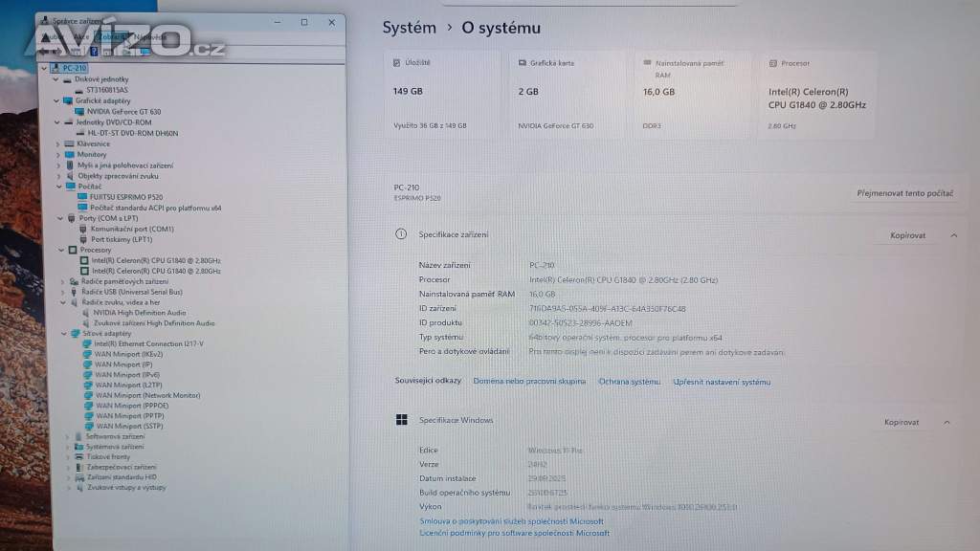Select the Komunikační port (COM1) icon
Viewport: 980px width, 551px height.
click(83, 229)
